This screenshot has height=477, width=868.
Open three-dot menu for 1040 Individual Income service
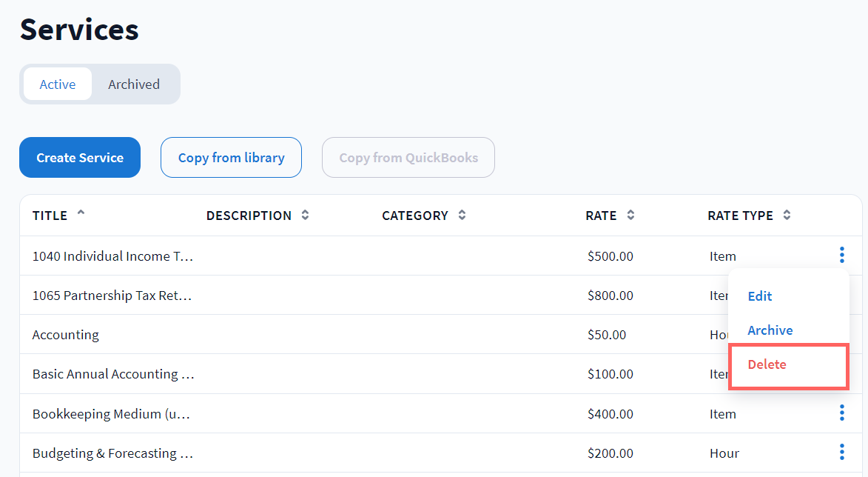coord(841,256)
